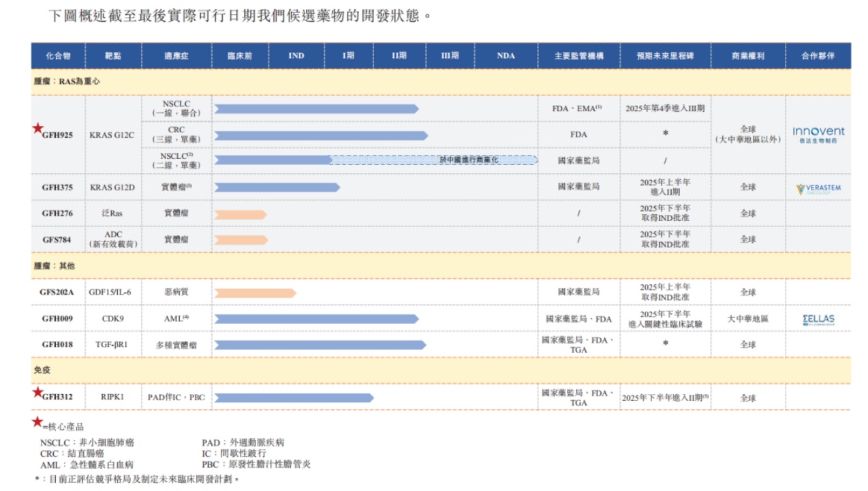Image resolution: width=868 pixels, height=491 pixels.
Task: Click the III期 column header
Action: [x=450, y=56]
